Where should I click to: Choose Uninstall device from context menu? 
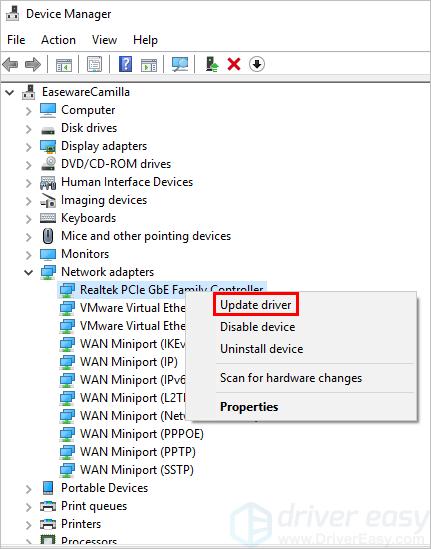pos(262,349)
